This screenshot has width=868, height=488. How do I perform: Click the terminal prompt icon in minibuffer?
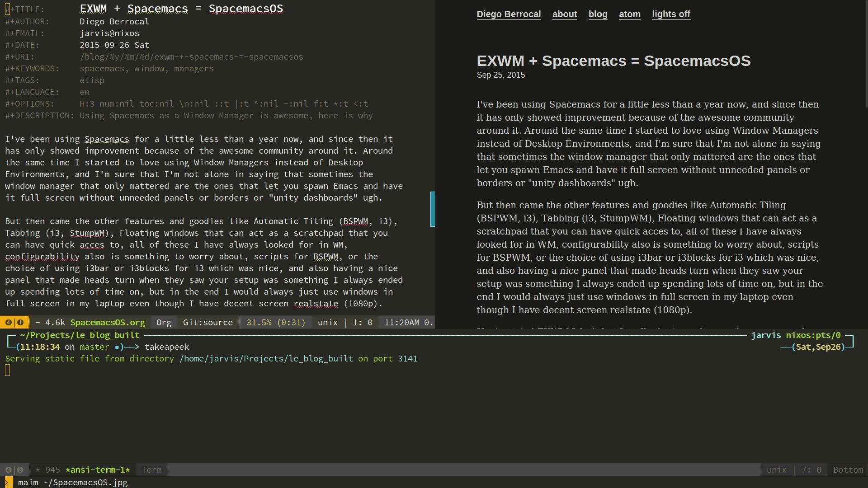[x=8, y=483]
